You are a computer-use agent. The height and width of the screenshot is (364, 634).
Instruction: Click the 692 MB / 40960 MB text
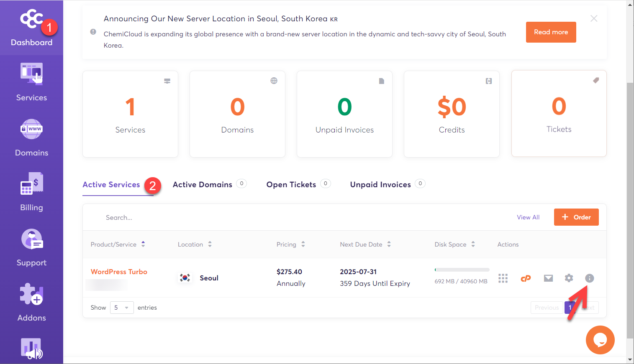(461, 281)
